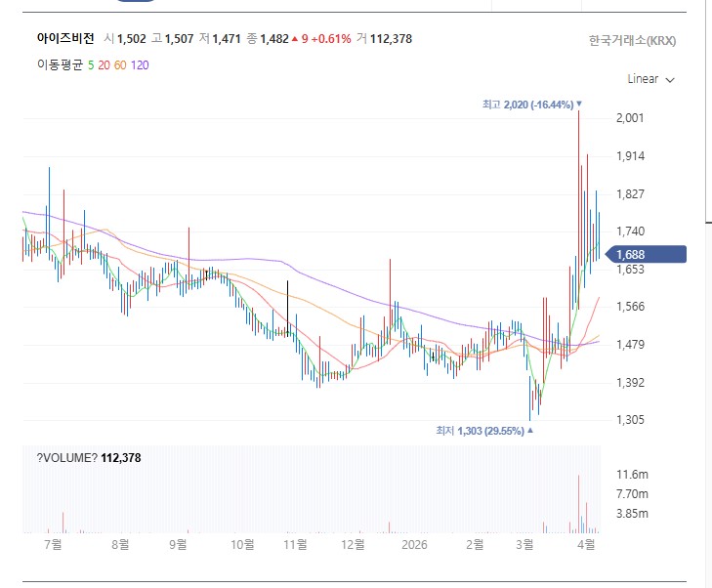Click the 3월 axis label
Viewport: 712px width, 588px height.
click(x=524, y=544)
